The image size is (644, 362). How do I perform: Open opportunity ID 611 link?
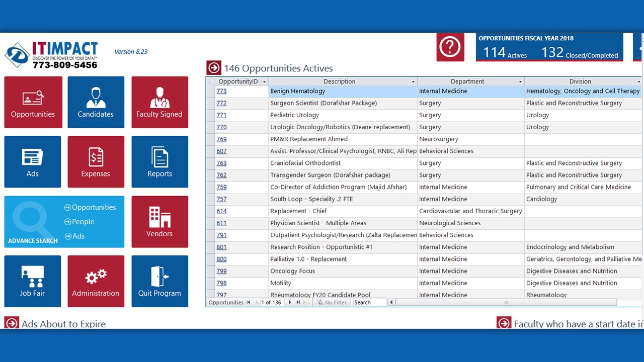[x=221, y=223]
